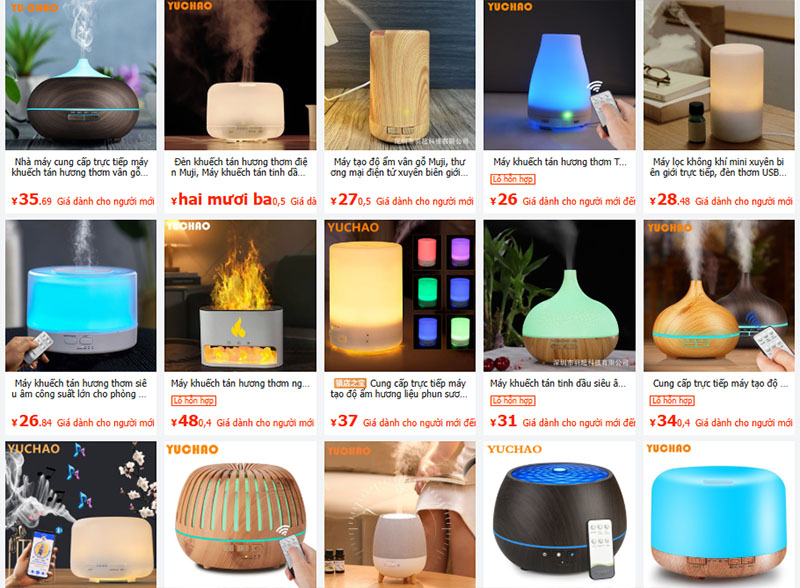Open 'Máy lọc không khí mini' product title
The height and width of the screenshot is (588, 800).
(718, 167)
